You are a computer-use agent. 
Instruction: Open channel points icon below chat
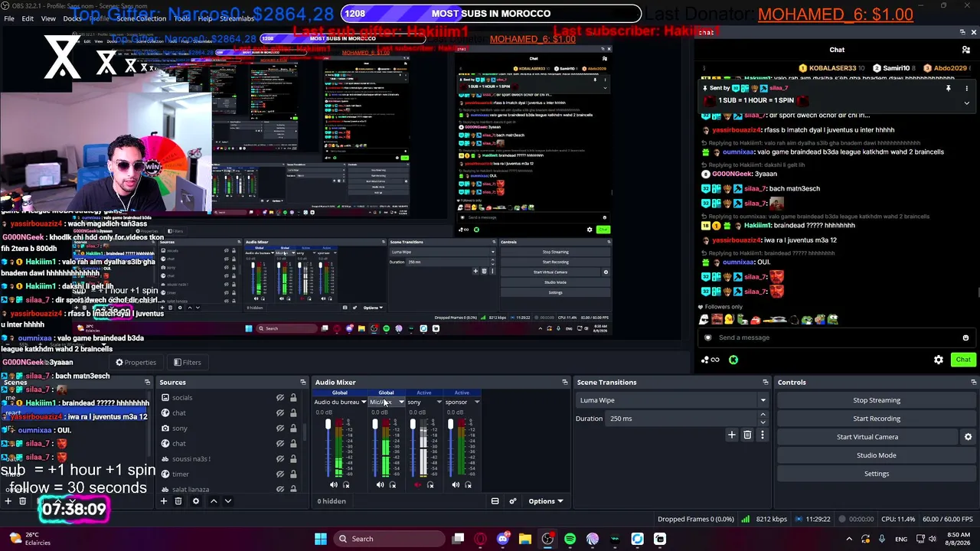click(x=710, y=360)
